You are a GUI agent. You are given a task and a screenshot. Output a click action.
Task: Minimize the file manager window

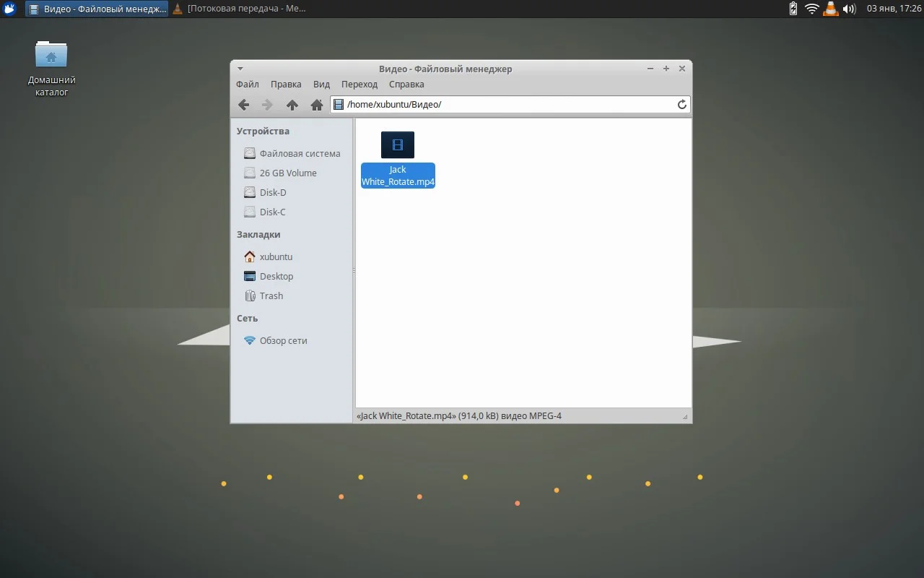pyautogui.click(x=650, y=69)
